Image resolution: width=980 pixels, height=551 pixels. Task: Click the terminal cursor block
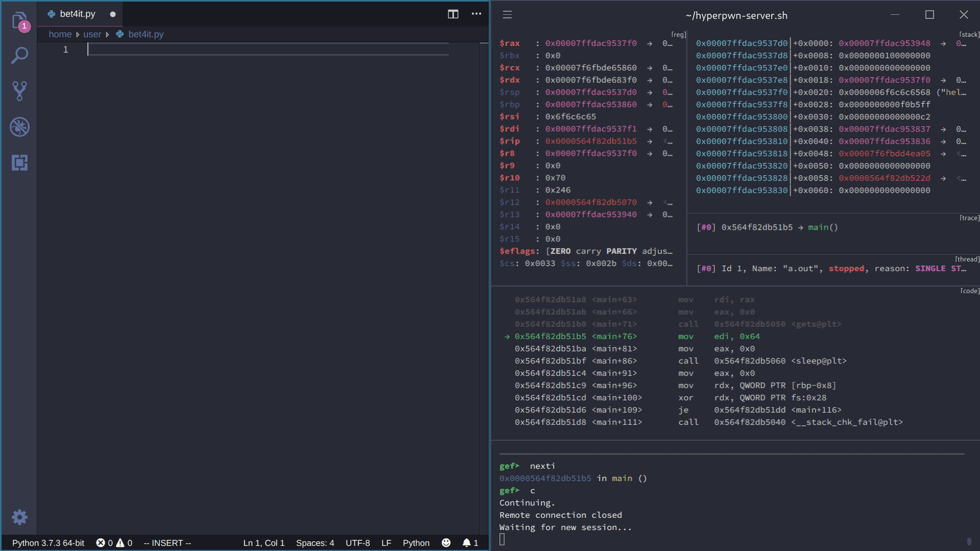[502, 539]
